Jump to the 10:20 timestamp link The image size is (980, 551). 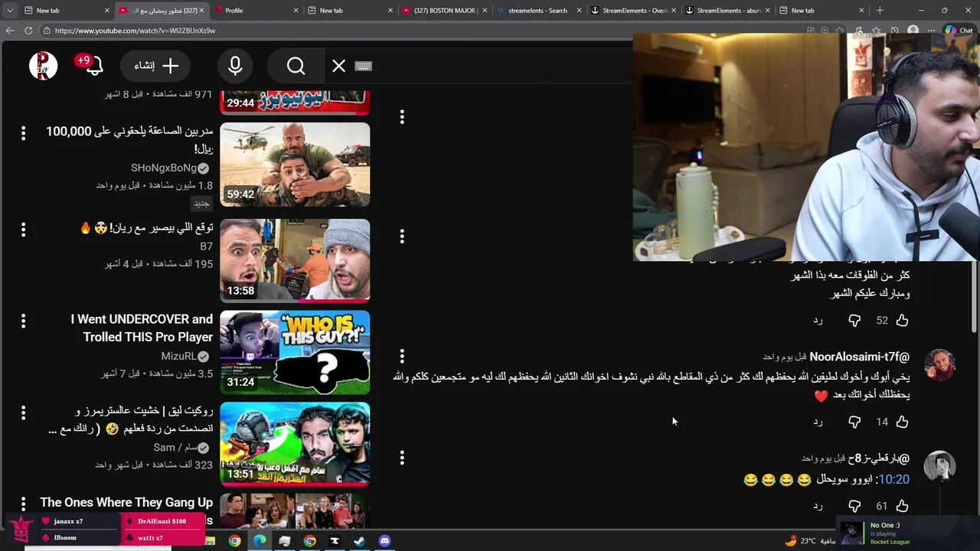click(893, 479)
